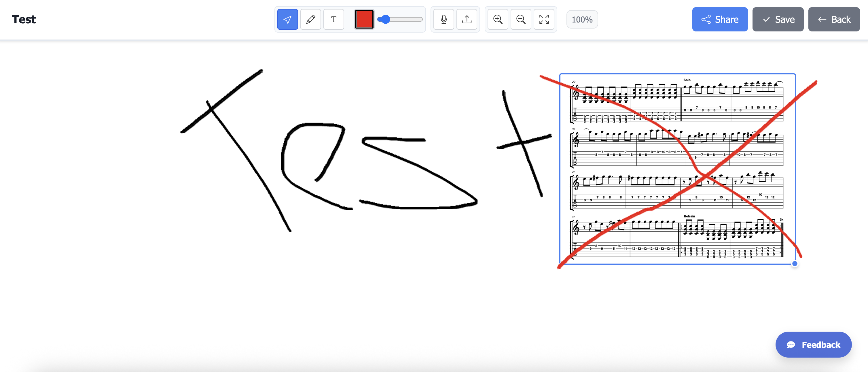Open the red color swatch picker

click(x=364, y=20)
